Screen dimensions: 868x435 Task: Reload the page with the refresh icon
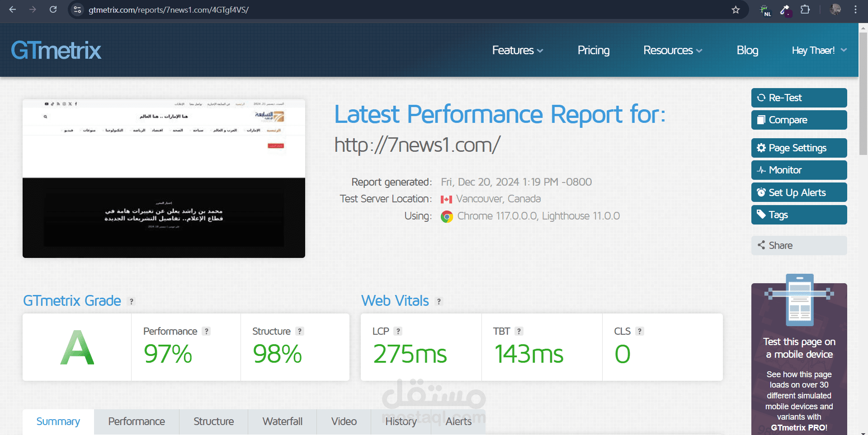(53, 9)
